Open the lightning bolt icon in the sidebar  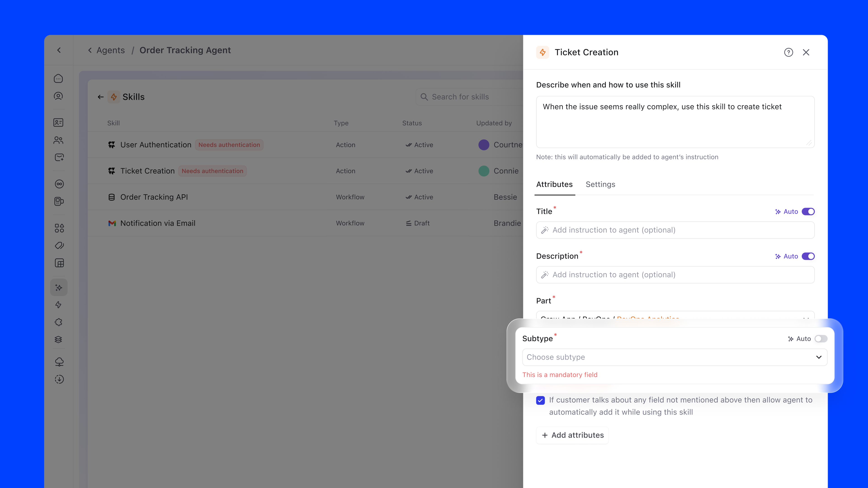click(59, 305)
